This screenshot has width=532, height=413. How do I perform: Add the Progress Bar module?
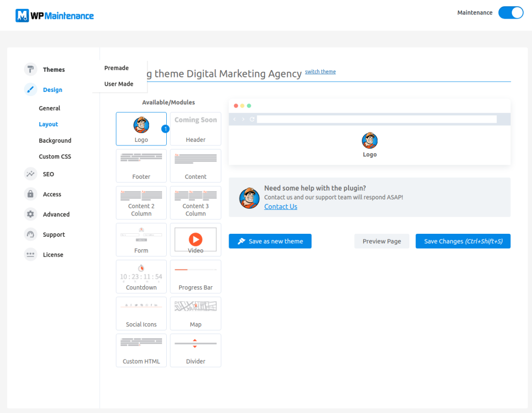[x=195, y=276]
